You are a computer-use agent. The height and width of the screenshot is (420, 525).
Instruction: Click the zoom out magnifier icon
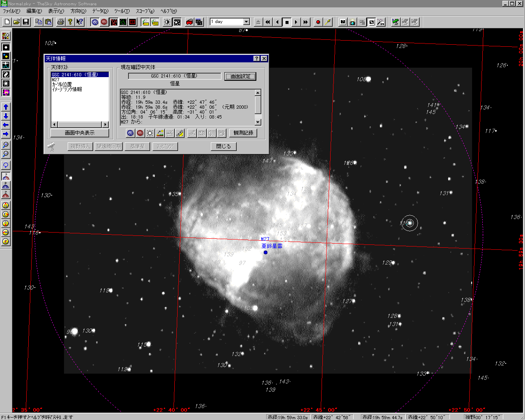[x=6, y=154]
